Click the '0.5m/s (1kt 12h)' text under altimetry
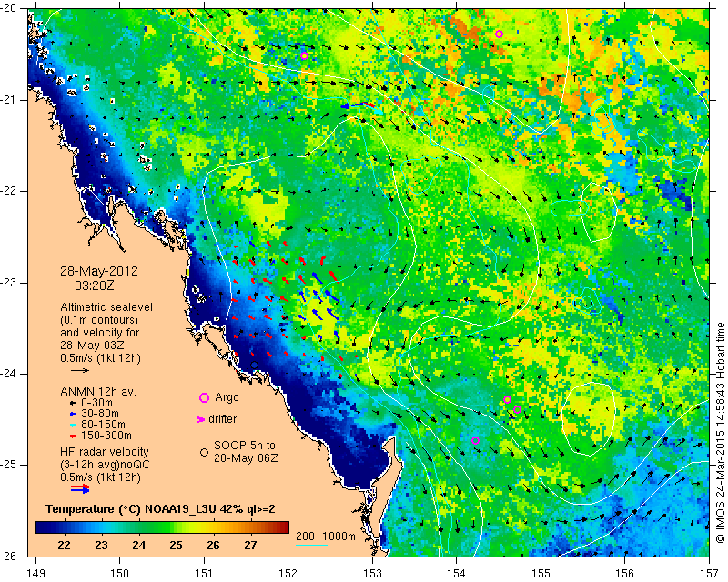This screenshot has width=728, height=582. tap(100, 358)
